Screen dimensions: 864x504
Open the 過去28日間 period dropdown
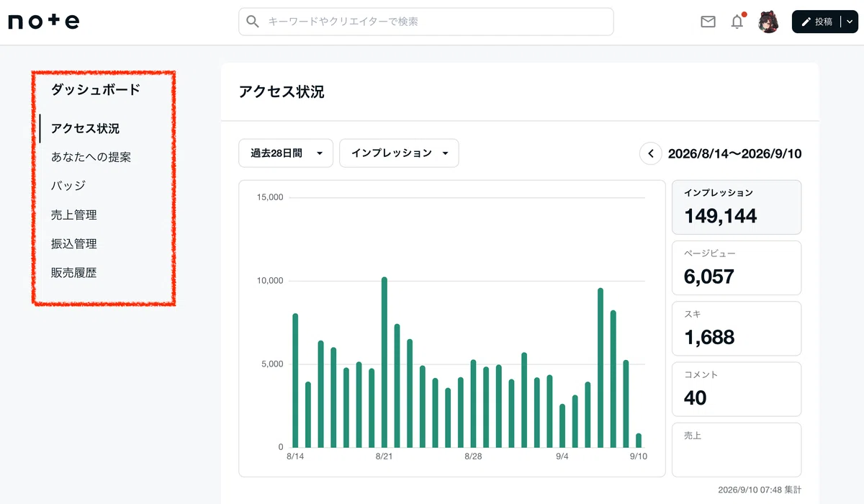point(286,153)
